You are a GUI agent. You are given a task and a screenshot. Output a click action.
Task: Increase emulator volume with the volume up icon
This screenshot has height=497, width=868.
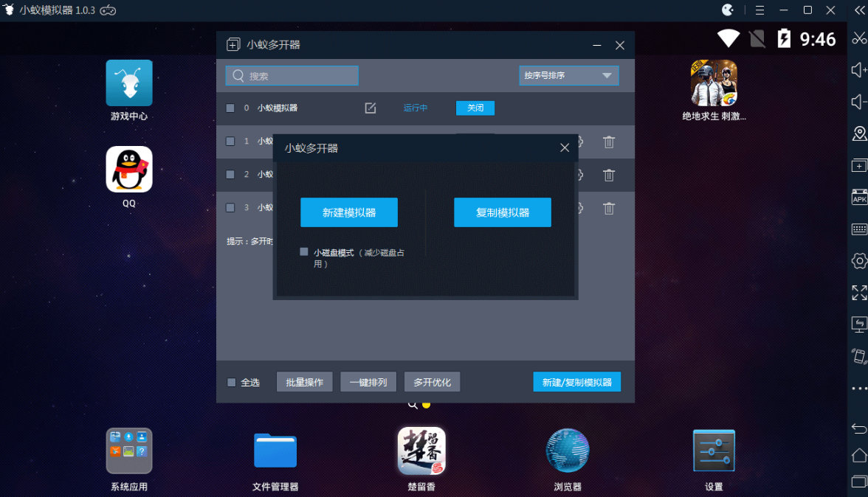(x=858, y=69)
